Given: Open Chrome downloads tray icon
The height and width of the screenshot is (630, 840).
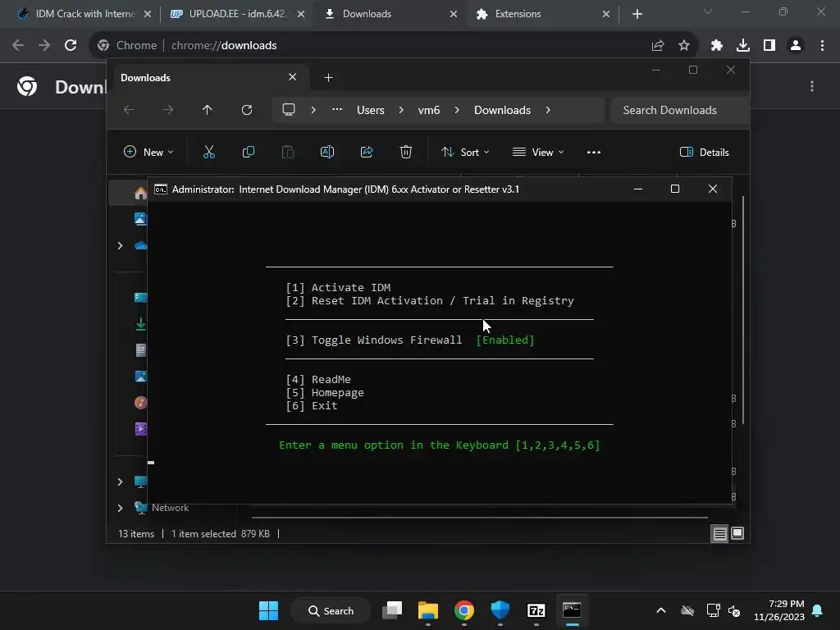Looking at the screenshot, I should 743,46.
